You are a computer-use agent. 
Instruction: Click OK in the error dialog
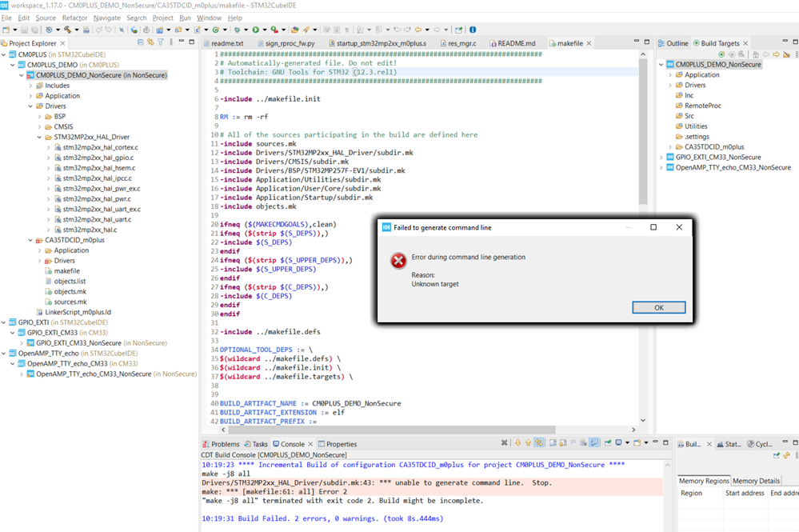(x=659, y=307)
